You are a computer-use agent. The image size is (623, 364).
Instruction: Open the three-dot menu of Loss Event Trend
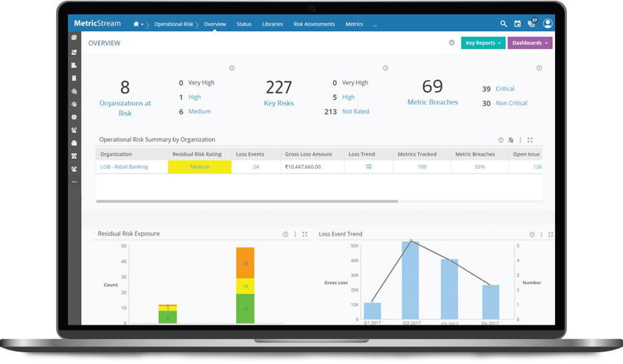[541, 235]
